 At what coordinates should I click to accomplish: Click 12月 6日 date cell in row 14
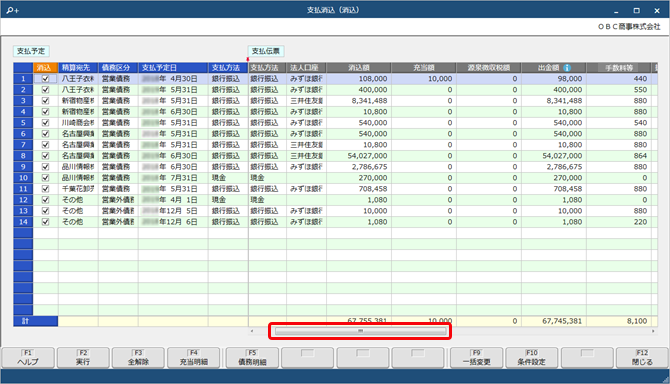coord(173,222)
